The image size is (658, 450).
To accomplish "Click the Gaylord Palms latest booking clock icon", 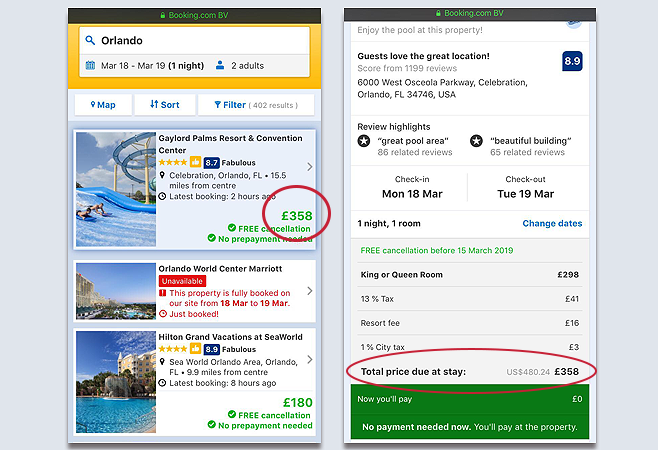I will point(162,196).
